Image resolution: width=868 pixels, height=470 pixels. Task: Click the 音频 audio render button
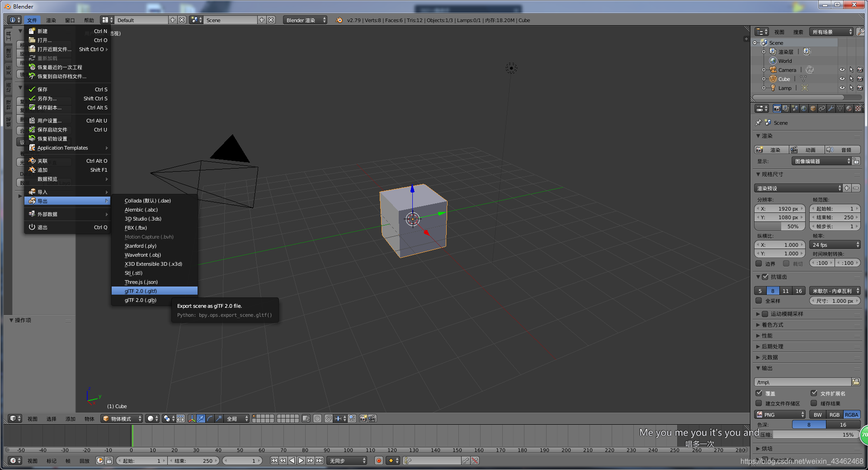pyautogui.click(x=842, y=150)
